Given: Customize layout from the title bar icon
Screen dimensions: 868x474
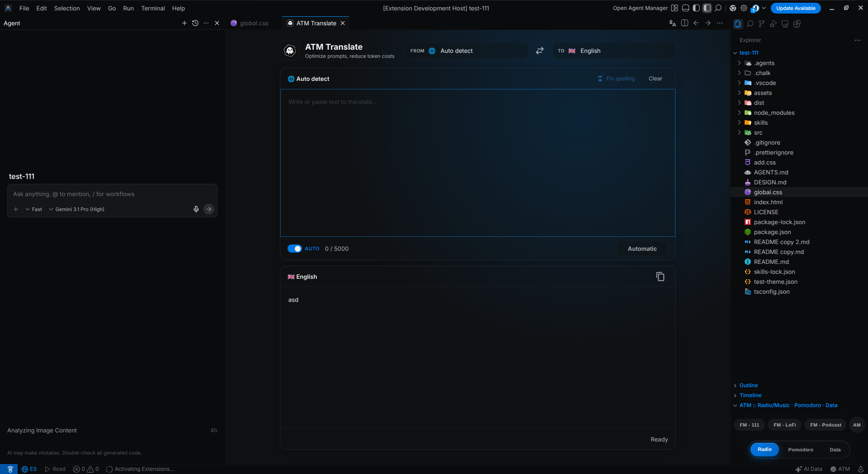Looking at the screenshot, I should (x=675, y=8).
